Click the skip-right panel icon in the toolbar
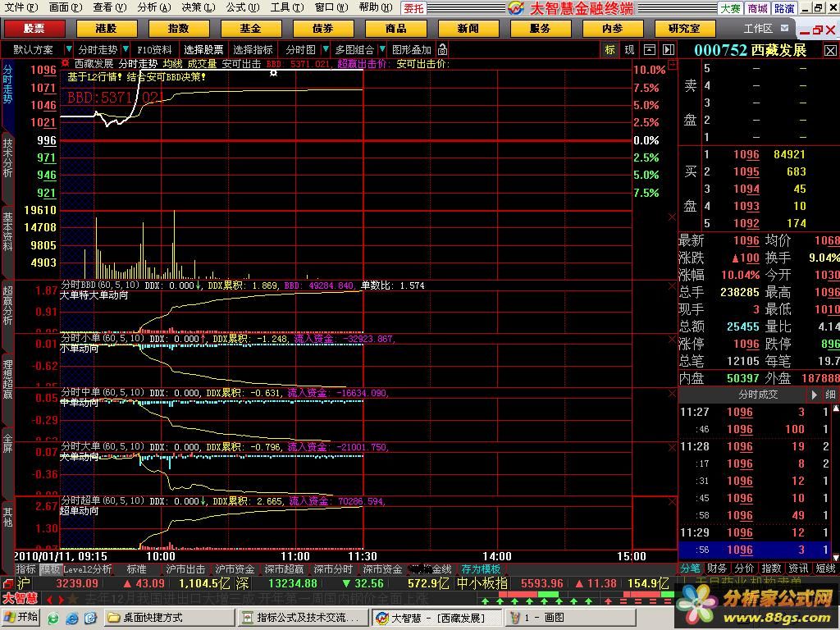The height and width of the screenshot is (630, 840). [x=668, y=50]
